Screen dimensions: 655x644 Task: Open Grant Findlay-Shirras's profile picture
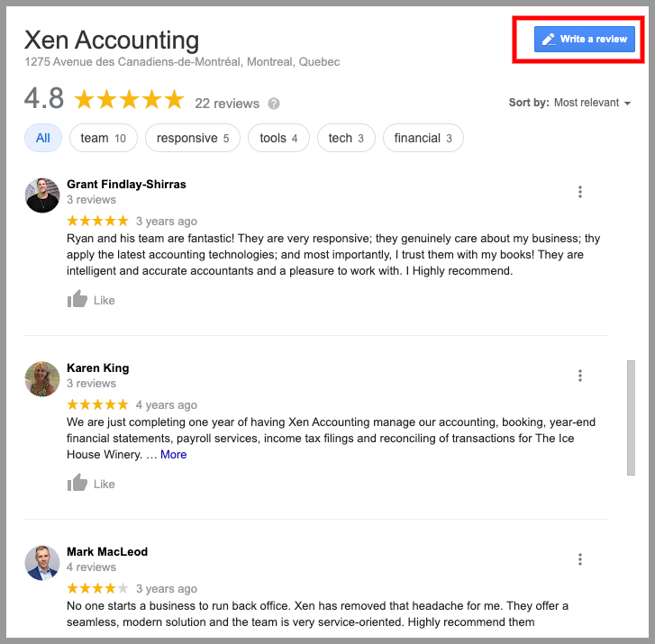pyautogui.click(x=42, y=195)
